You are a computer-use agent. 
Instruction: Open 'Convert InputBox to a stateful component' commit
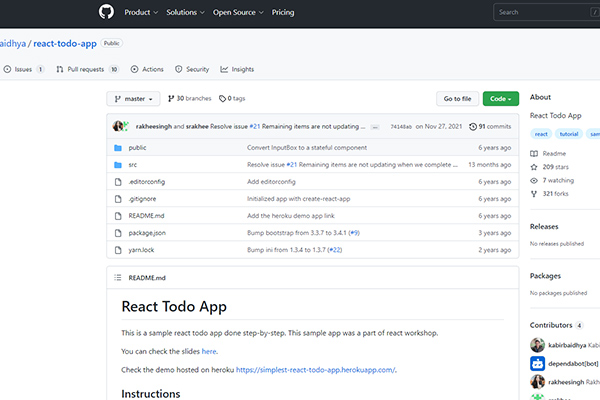(x=307, y=148)
